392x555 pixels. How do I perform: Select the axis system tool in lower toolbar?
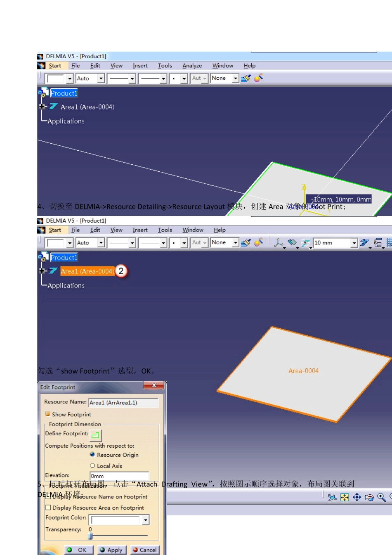click(279, 243)
